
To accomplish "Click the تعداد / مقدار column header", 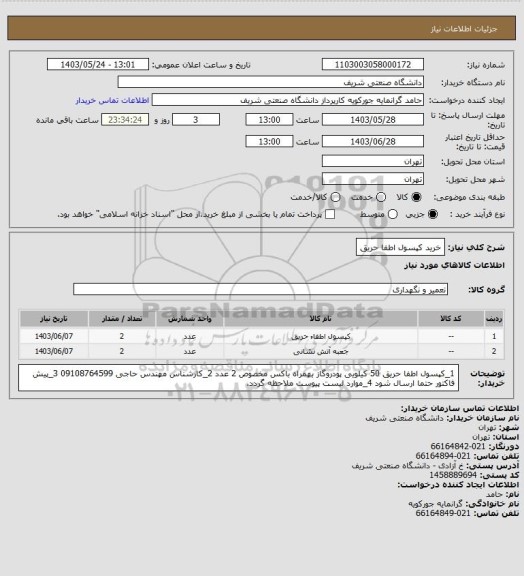I will tap(122, 319).
